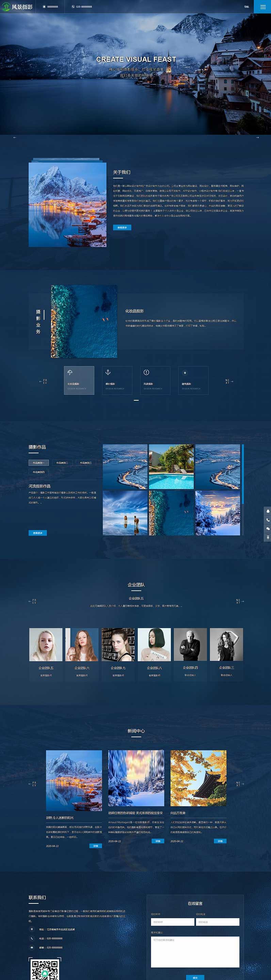Image resolution: width=271 pixels, height=980 pixels.
Task: Open the hamburger navigation menu
Action: click(x=262, y=7)
